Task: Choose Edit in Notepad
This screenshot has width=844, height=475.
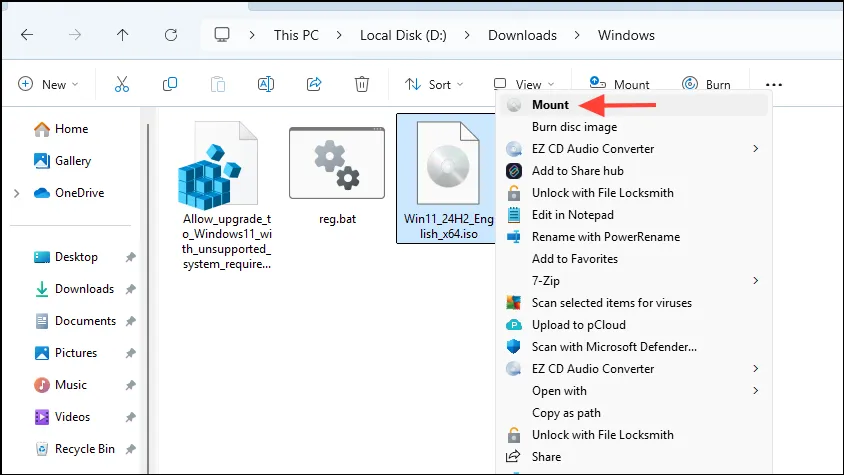Action: click(634, 215)
